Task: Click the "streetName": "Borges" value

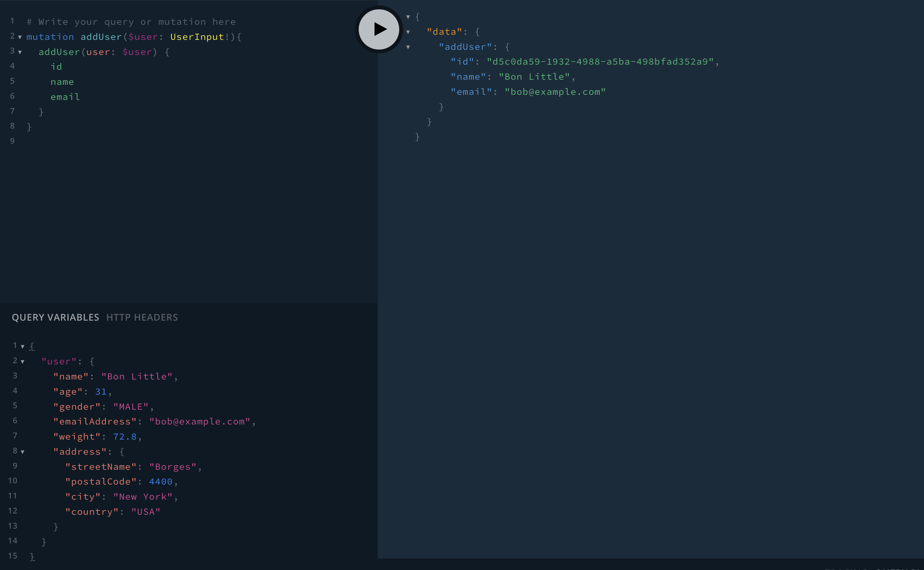Action: [173, 467]
